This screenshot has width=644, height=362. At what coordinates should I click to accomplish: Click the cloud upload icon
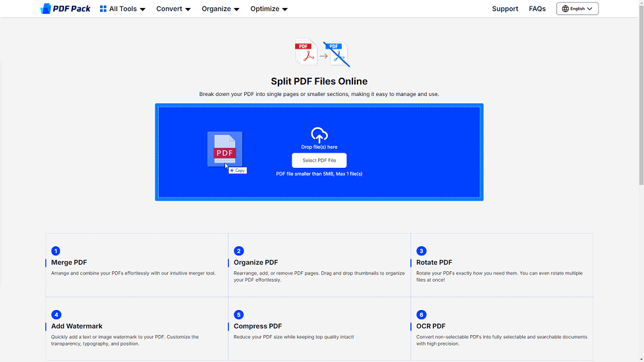tap(319, 135)
